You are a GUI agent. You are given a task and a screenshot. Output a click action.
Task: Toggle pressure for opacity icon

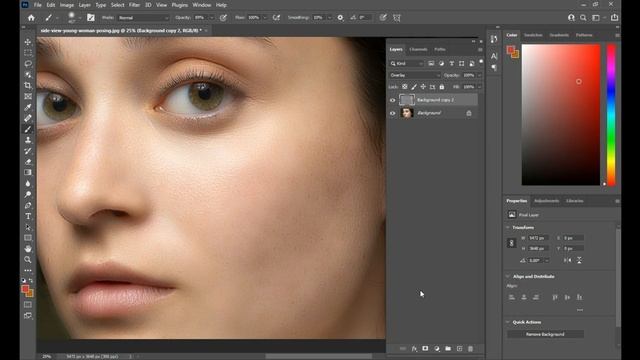point(223,18)
